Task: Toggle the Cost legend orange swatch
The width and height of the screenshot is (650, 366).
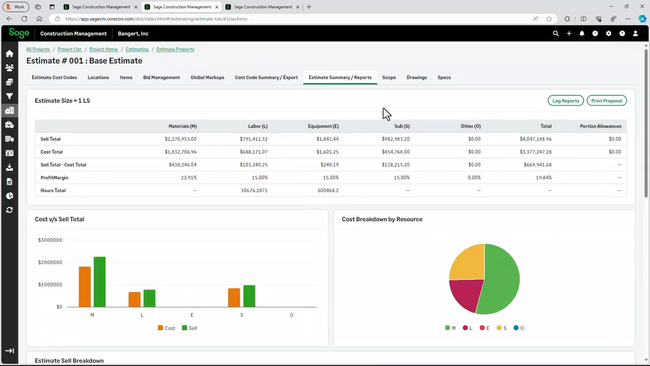Action: coord(160,328)
